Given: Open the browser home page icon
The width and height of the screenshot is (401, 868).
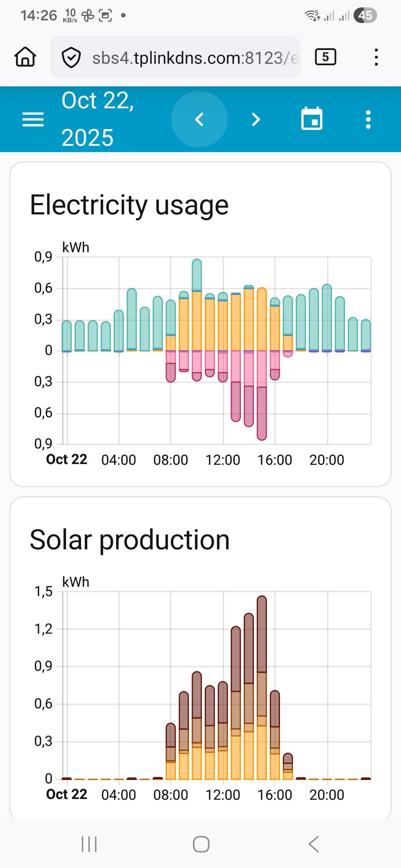Looking at the screenshot, I should pyautogui.click(x=25, y=57).
